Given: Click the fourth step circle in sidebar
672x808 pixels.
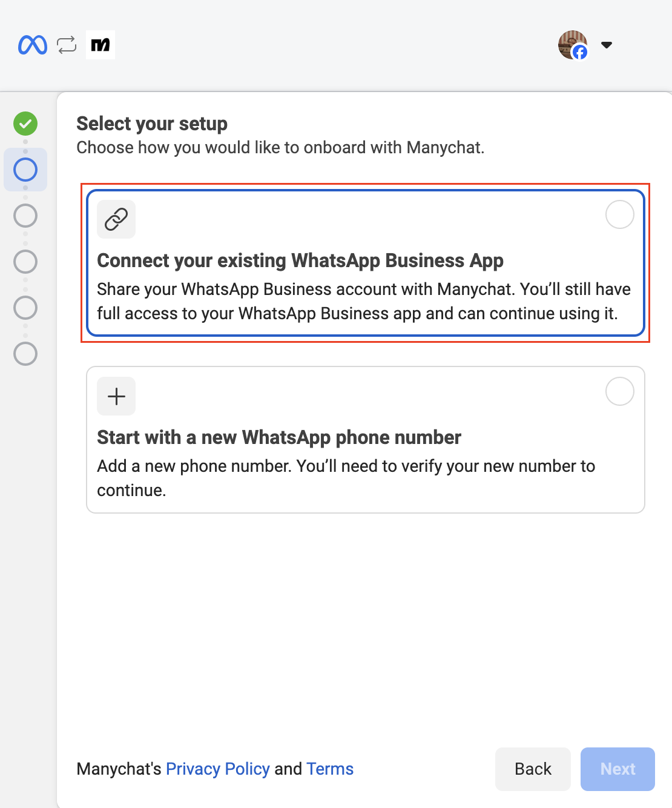Looking at the screenshot, I should [x=25, y=262].
